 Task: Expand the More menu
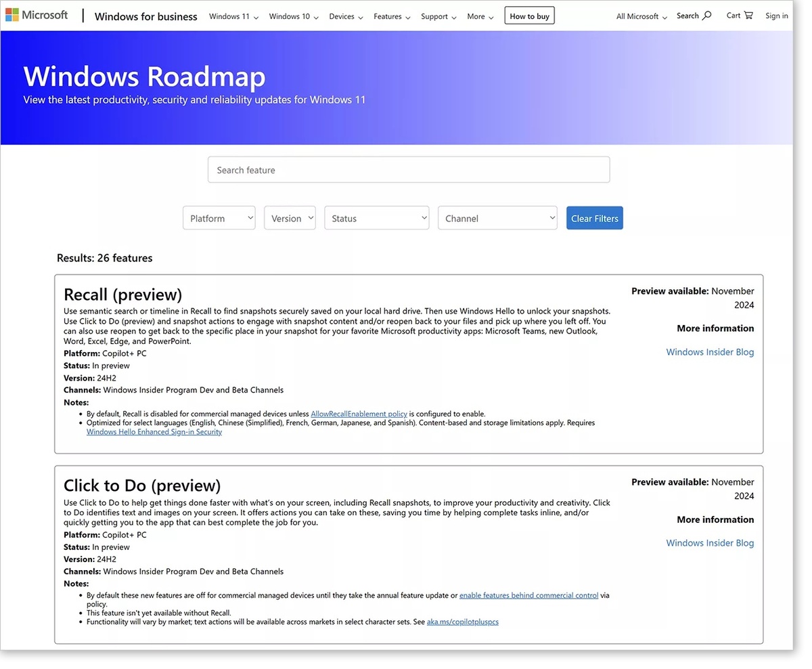[480, 16]
